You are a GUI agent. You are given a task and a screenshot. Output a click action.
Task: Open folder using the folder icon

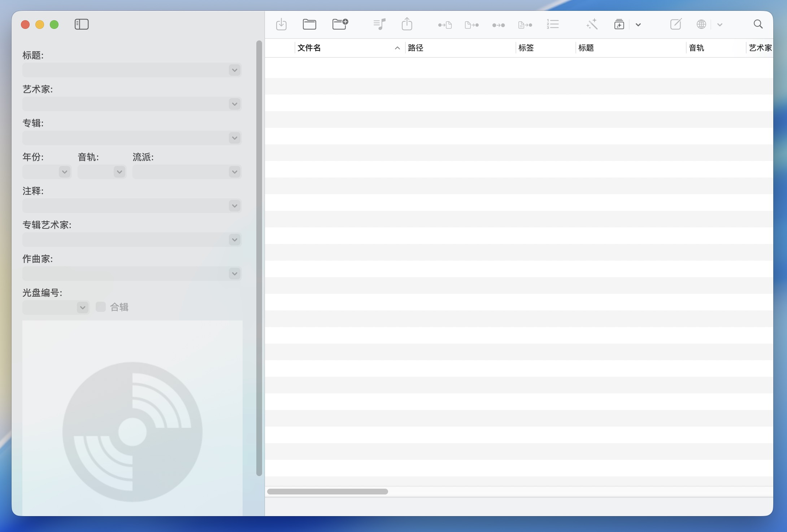click(x=309, y=25)
